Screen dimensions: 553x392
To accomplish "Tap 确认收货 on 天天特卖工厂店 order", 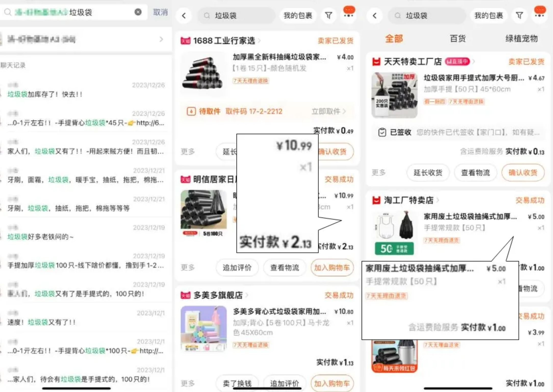I will coord(523,172).
